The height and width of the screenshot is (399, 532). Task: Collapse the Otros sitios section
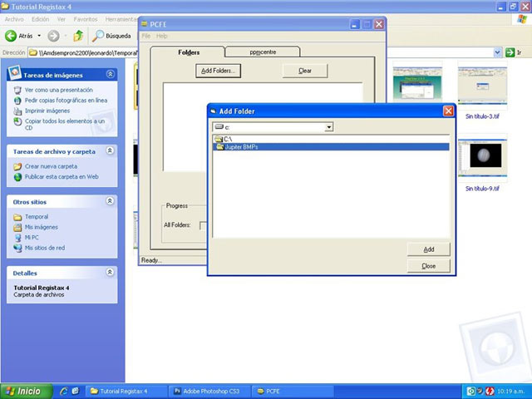(x=111, y=201)
